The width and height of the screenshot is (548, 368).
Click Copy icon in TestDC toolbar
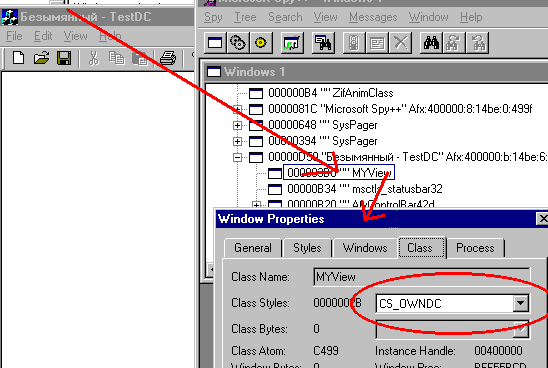(x=116, y=58)
